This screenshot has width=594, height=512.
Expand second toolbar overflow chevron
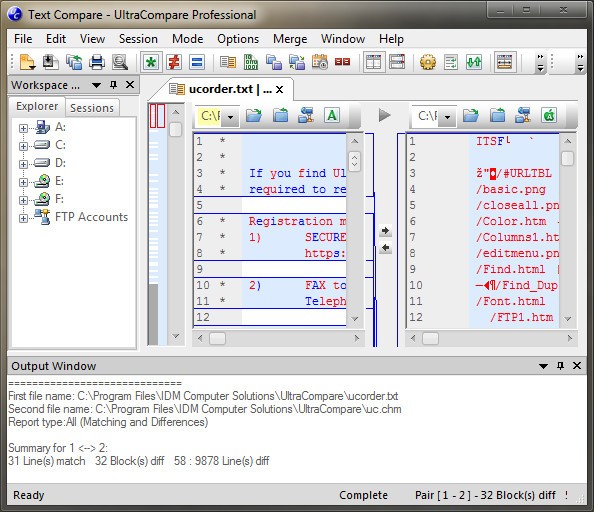580,63
